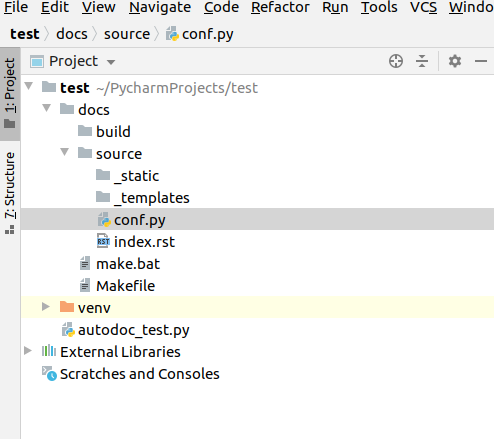Click the conf.py Python file icon in tree

coord(104,220)
